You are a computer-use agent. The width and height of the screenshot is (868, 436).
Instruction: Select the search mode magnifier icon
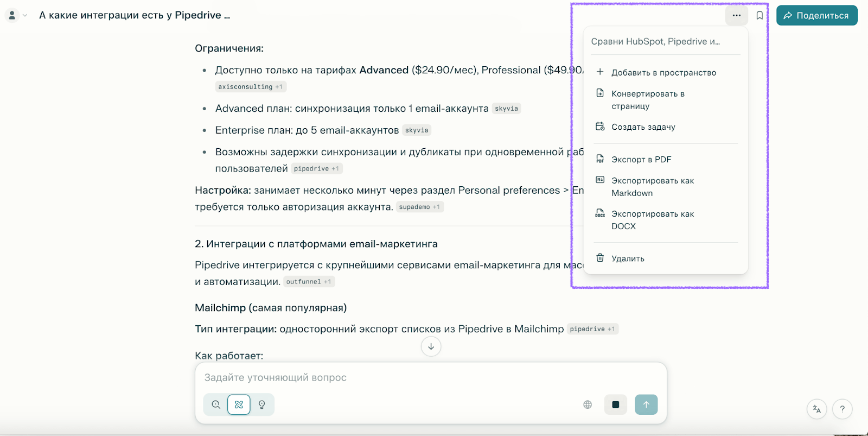click(216, 405)
